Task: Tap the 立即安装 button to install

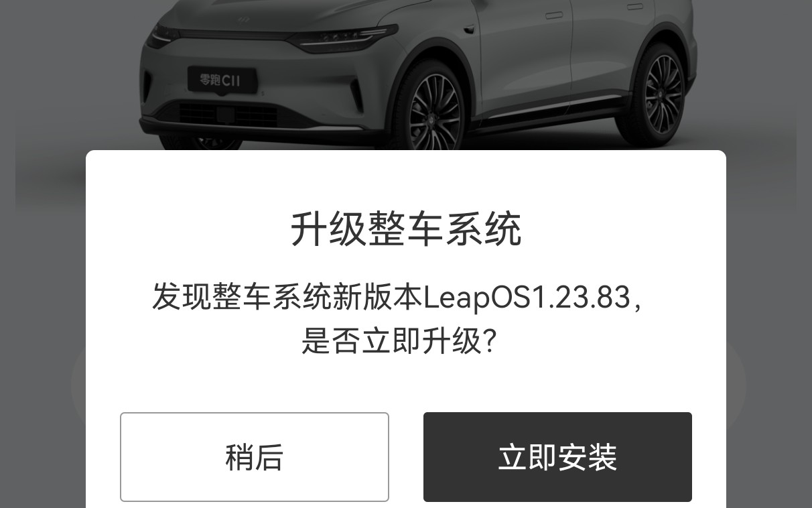Action: [557, 457]
